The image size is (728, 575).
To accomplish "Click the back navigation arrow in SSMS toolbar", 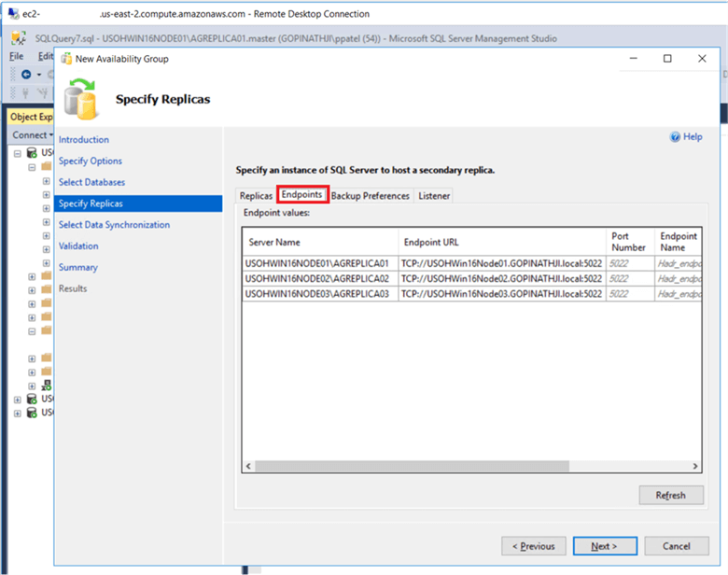I will 26,75.
